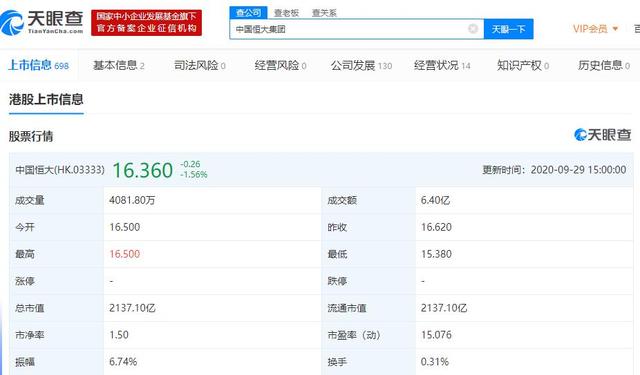Select the 历史信息 tab

point(604,65)
